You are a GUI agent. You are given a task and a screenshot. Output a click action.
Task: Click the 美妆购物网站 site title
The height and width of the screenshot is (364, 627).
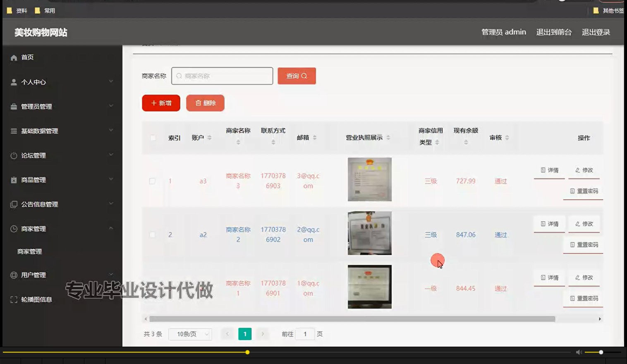(41, 33)
